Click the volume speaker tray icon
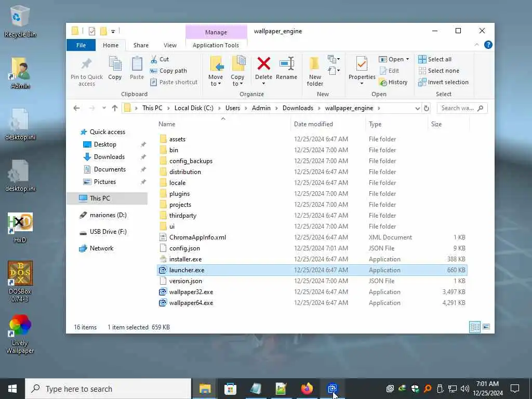532x399 pixels. [x=465, y=389]
